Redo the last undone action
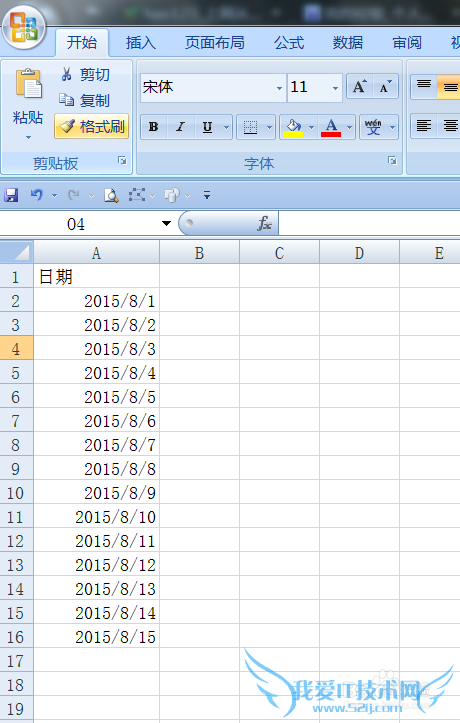Screen dimensions: 460x723 point(73,195)
